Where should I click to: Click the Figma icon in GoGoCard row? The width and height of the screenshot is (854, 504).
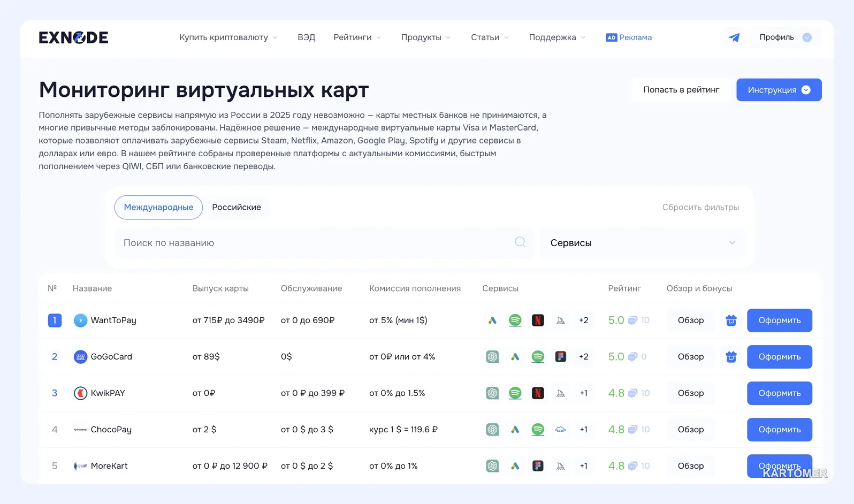pos(560,357)
